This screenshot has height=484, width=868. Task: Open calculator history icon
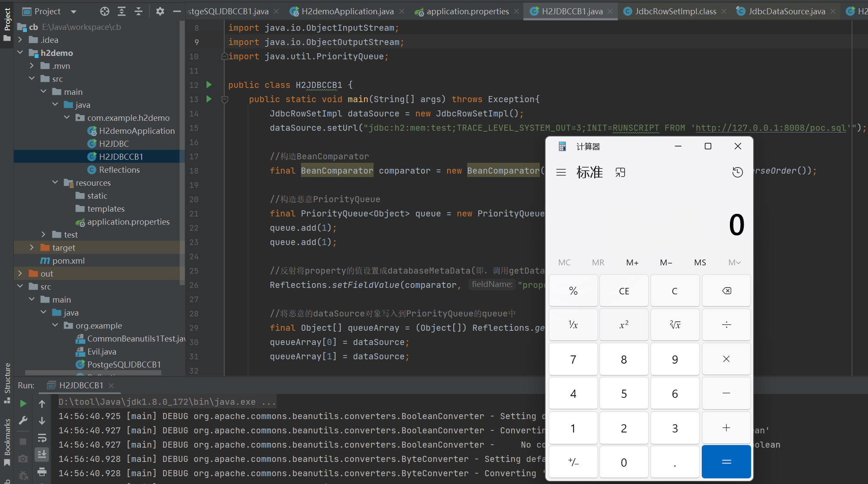[x=737, y=172]
